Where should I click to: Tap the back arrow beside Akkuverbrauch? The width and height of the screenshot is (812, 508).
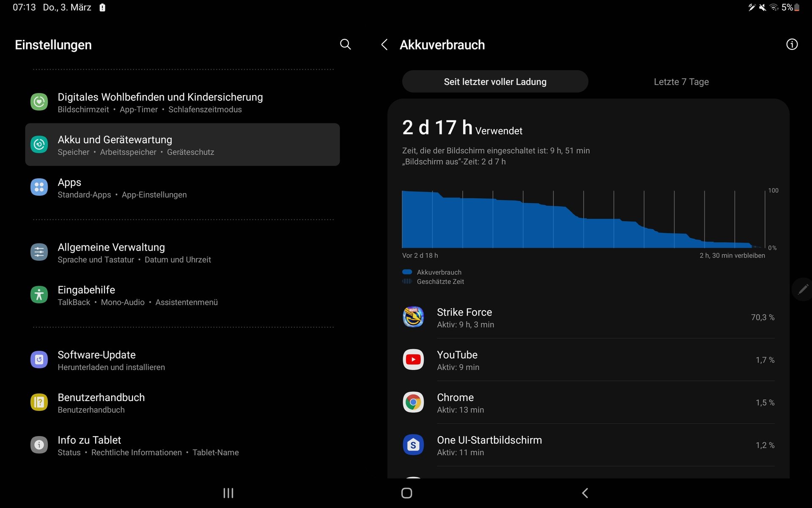point(384,44)
